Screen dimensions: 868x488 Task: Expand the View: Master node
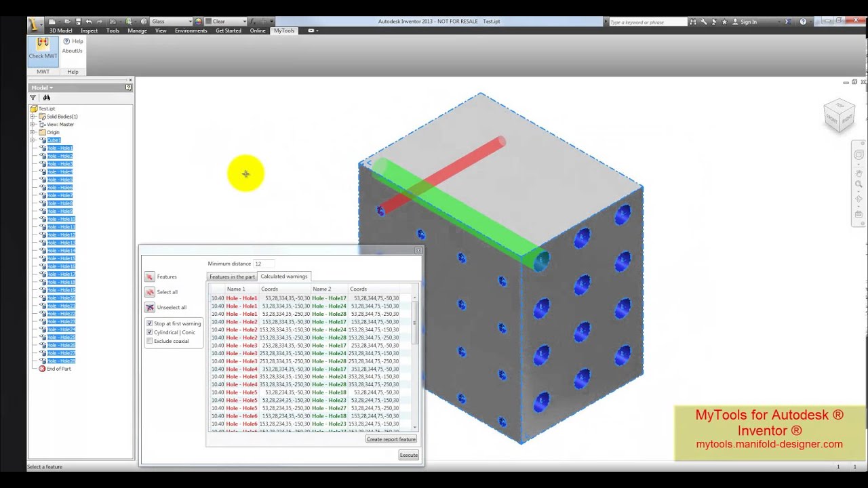point(32,125)
